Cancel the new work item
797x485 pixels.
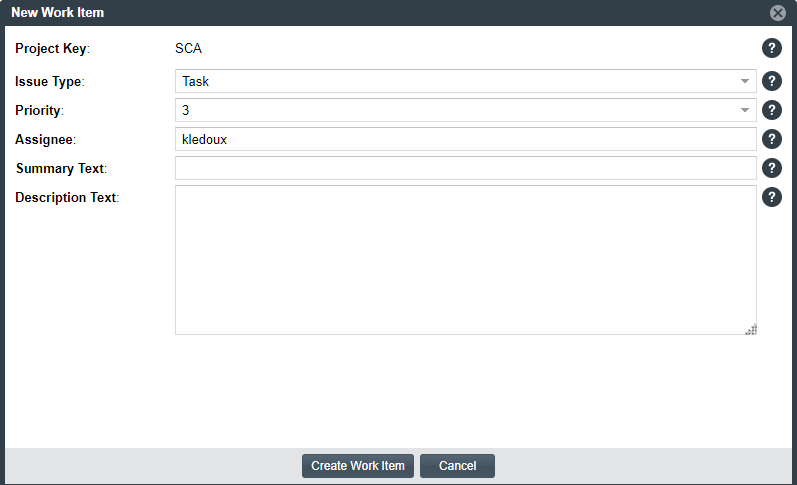[x=457, y=466]
